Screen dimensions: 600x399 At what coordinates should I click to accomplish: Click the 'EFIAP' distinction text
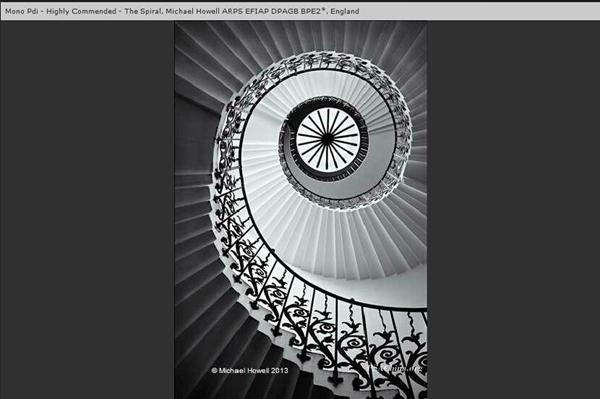pos(256,11)
